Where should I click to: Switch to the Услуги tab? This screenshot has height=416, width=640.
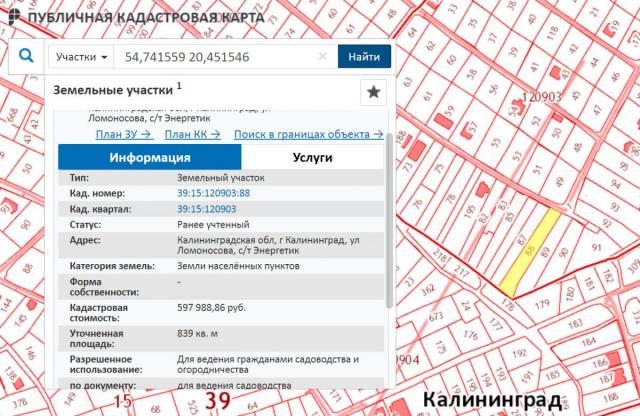(312, 157)
